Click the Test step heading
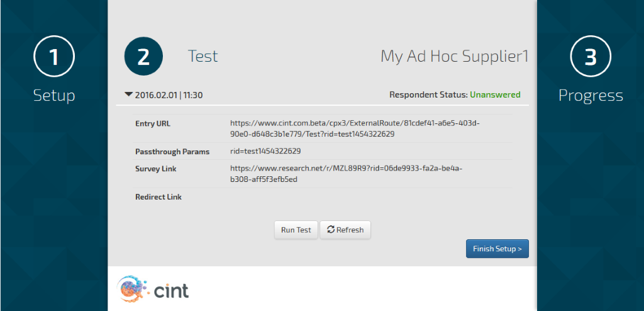The width and height of the screenshot is (644, 311). point(203,56)
